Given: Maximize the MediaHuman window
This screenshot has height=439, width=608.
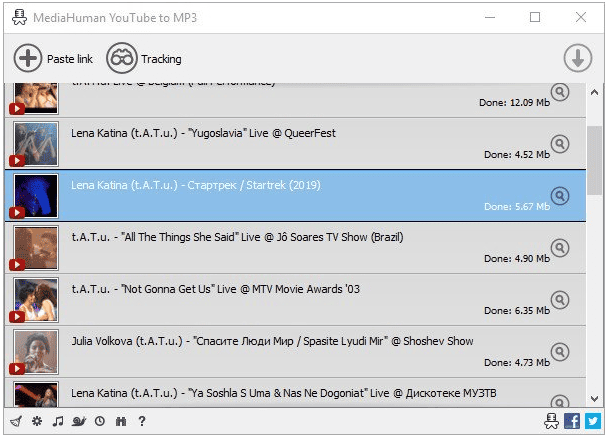Looking at the screenshot, I should (x=535, y=17).
